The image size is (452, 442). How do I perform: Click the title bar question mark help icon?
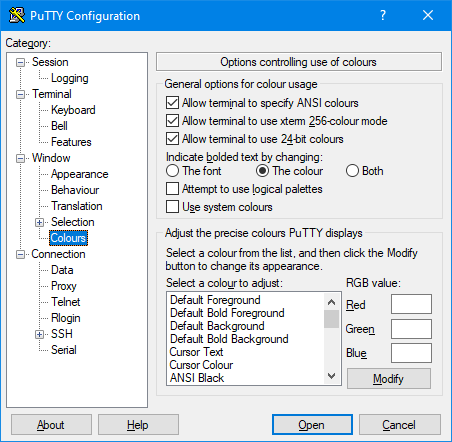coord(383,15)
